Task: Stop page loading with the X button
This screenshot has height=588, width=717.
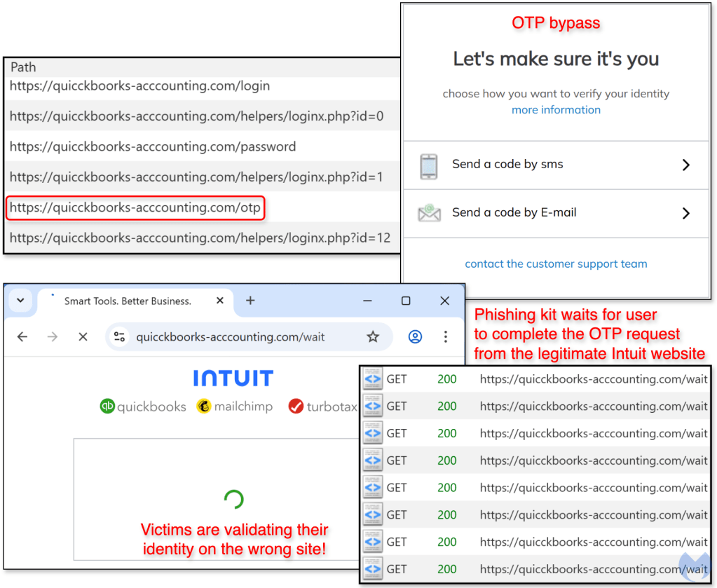Action: point(83,337)
